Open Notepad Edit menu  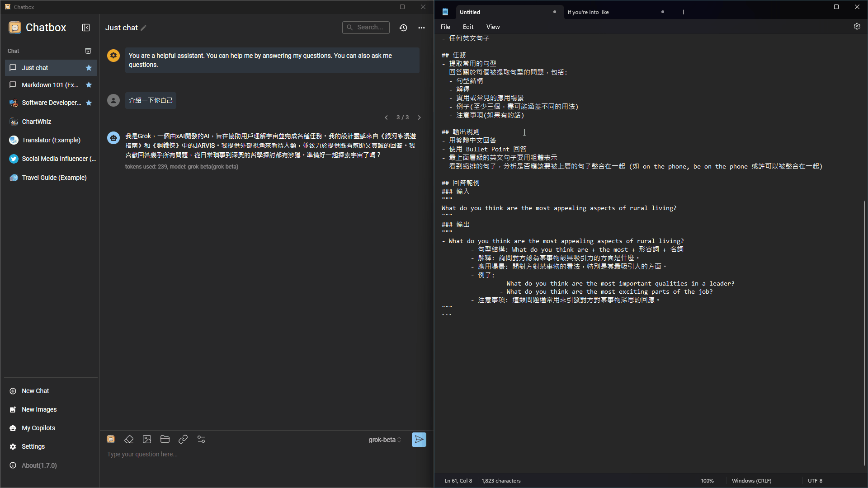coord(468,27)
